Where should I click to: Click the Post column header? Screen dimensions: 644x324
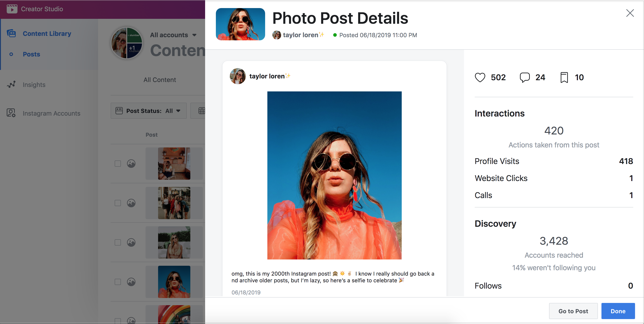152,135
